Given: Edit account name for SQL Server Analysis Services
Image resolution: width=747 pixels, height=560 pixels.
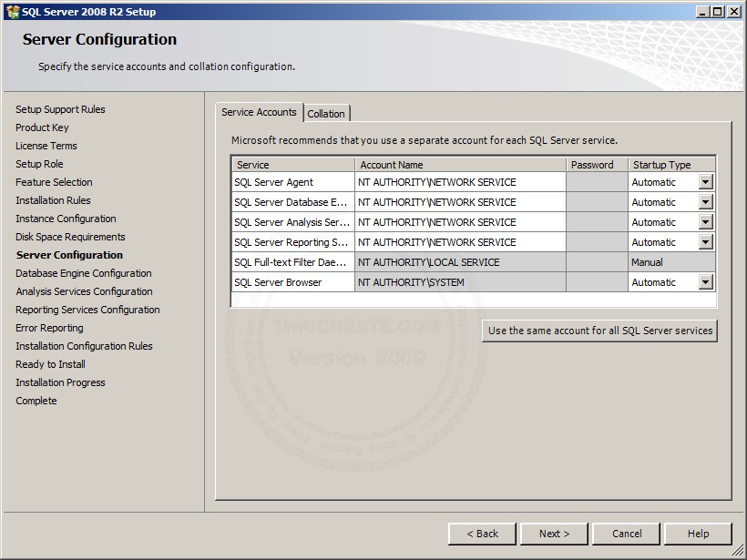Looking at the screenshot, I should 460,222.
